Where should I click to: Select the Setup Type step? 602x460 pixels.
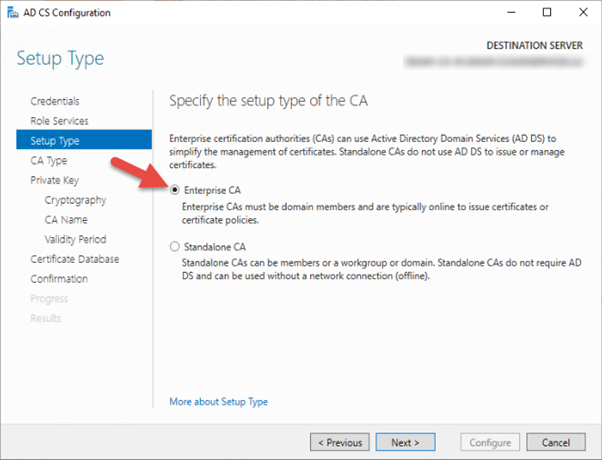tap(84, 140)
